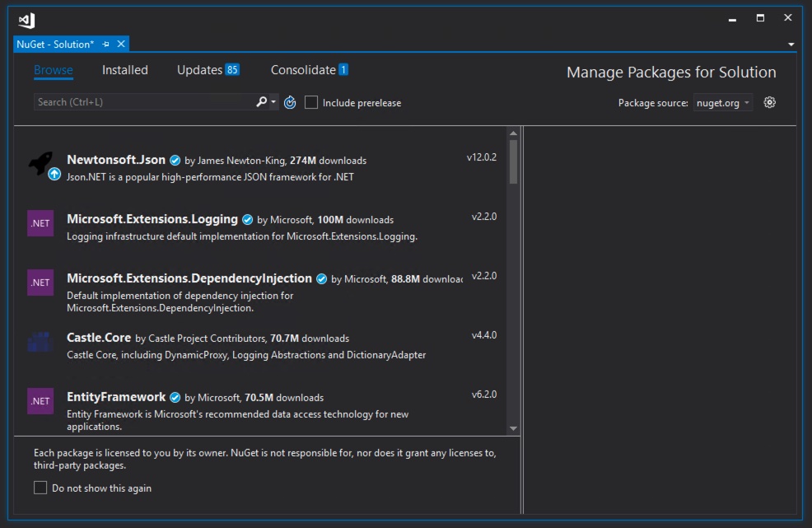The image size is (812, 528).
Task: Click the Newtonsoft.Json update available arrow badge
Action: [54, 174]
